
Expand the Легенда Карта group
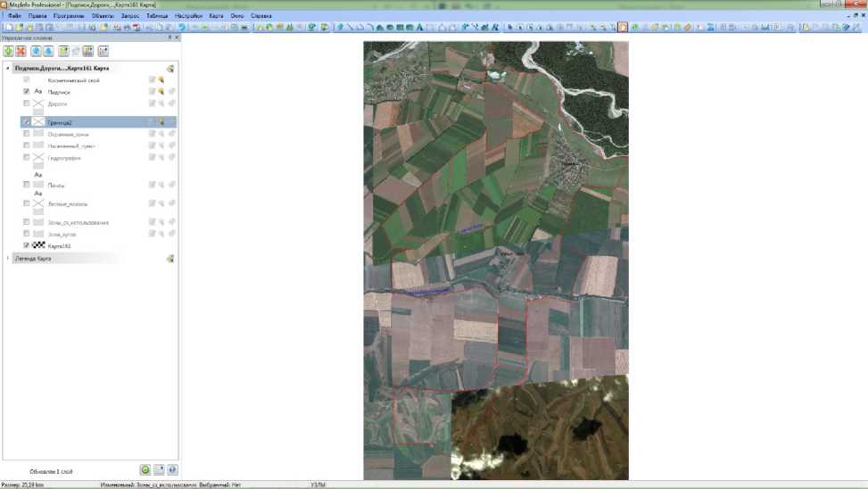click(8, 258)
